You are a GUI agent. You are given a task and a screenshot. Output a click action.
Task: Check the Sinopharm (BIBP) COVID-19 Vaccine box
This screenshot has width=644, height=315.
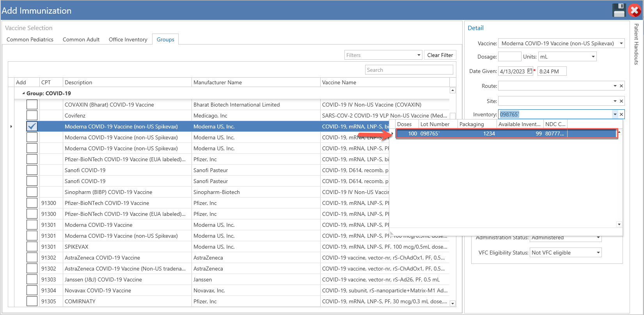[32, 192]
